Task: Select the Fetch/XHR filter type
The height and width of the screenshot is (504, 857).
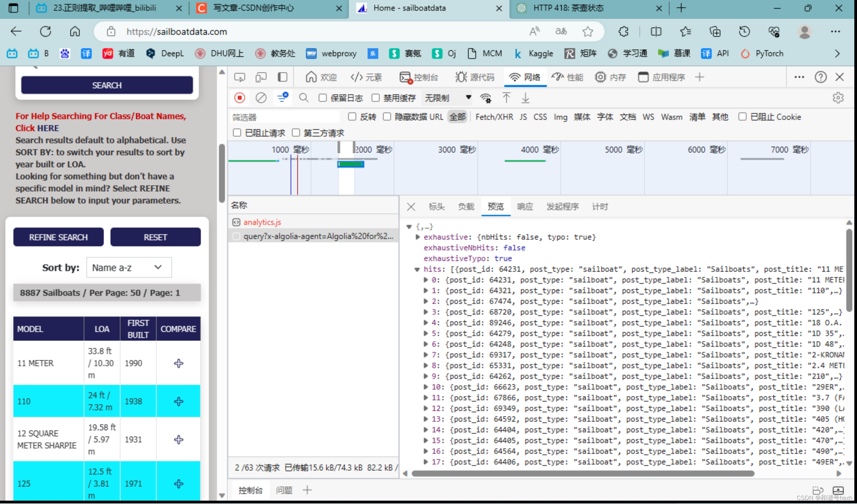Action: pyautogui.click(x=494, y=117)
